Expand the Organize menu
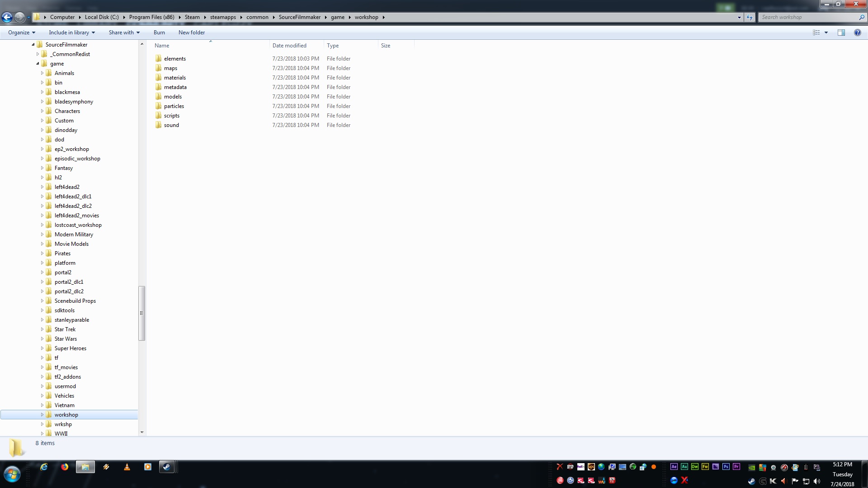The image size is (868, 488). click(21, 33)
